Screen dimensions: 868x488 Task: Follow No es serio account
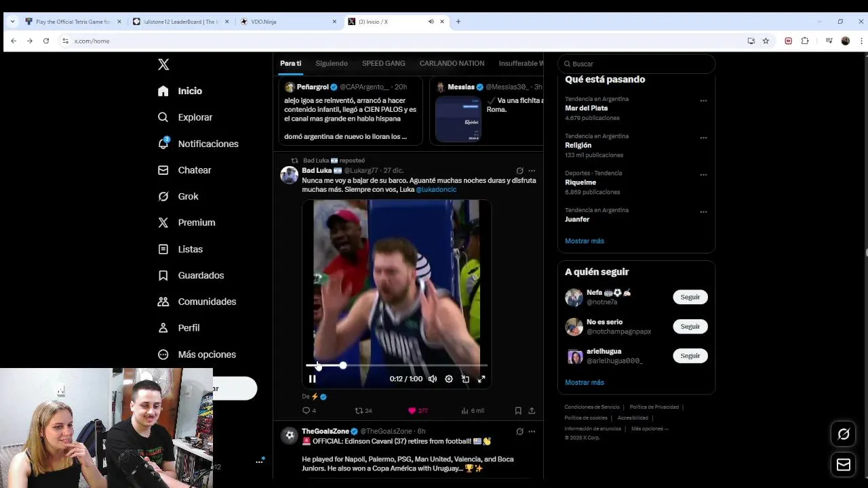[690, 327]
